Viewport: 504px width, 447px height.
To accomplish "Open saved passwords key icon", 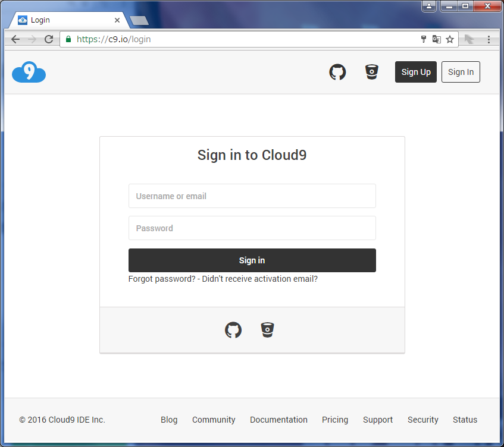I will (x=424, y=39).
